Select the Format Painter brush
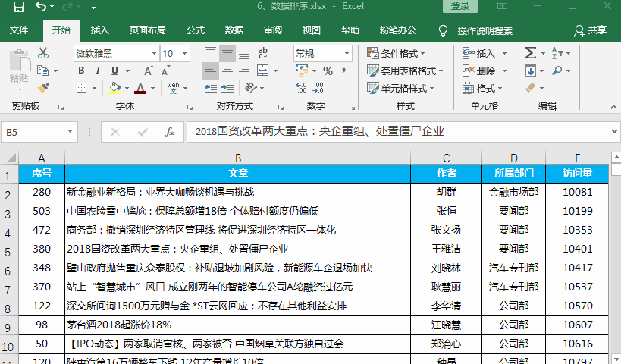 [43, 88]
